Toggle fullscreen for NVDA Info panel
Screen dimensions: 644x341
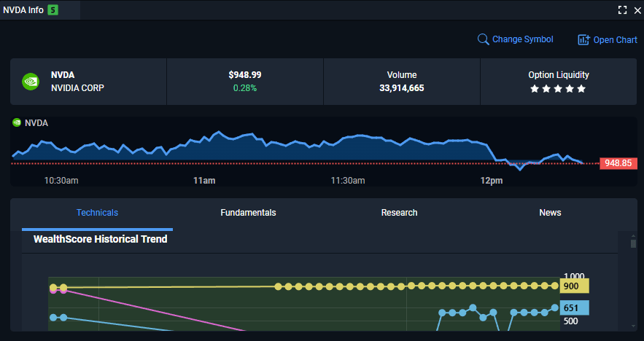622,10
